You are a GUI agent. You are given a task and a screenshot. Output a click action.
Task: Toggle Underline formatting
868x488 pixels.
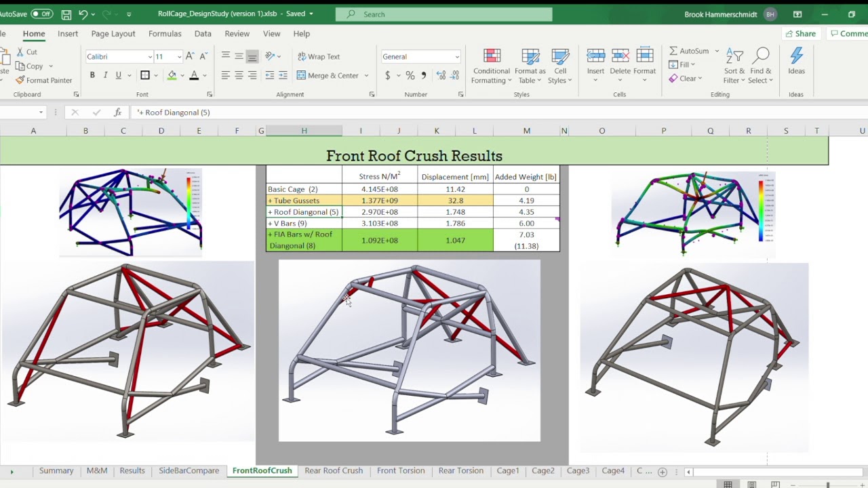pyautogui.click(x=119, y=75)
